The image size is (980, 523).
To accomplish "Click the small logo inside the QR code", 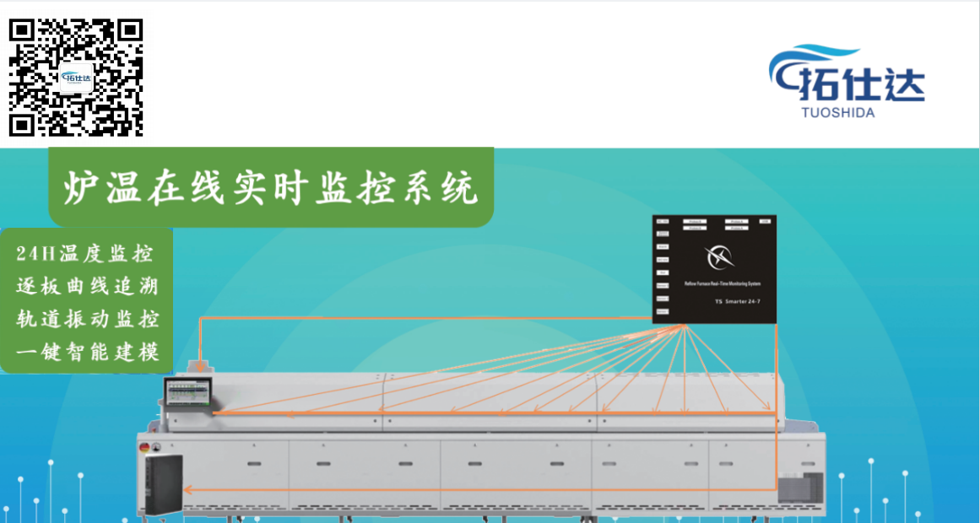I will click(x=74, y=78).
